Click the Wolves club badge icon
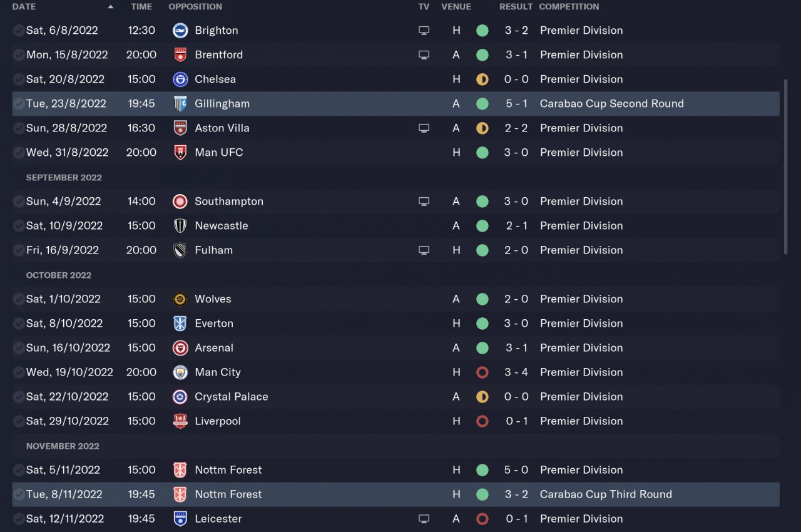This screenshot has width=801, height=532. click(180, 299)
